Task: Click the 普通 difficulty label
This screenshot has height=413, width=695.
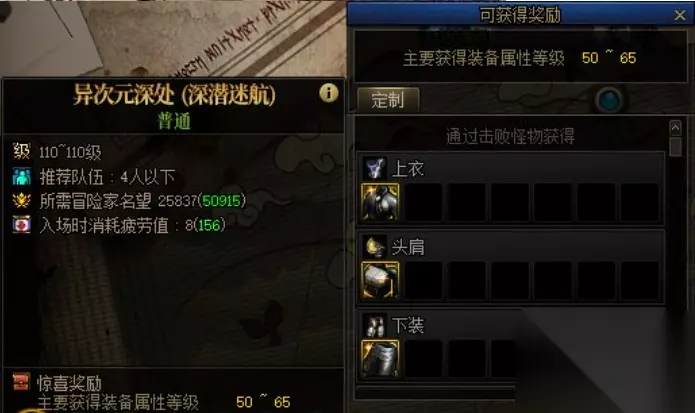Action: [174, 121]
